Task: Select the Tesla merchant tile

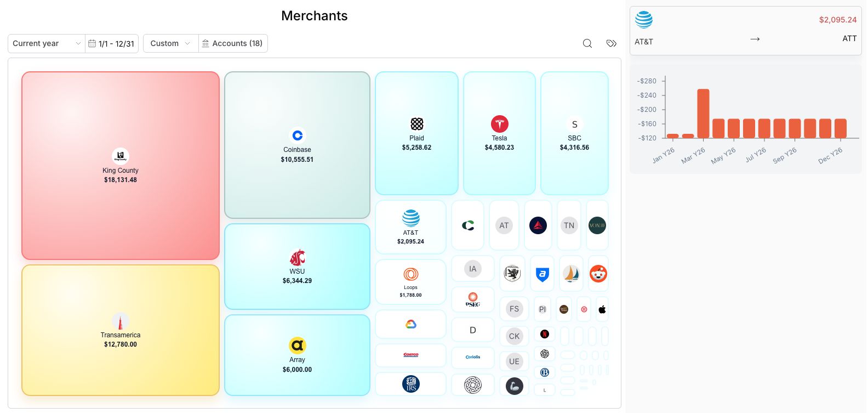Action: [x=499, y=133]
